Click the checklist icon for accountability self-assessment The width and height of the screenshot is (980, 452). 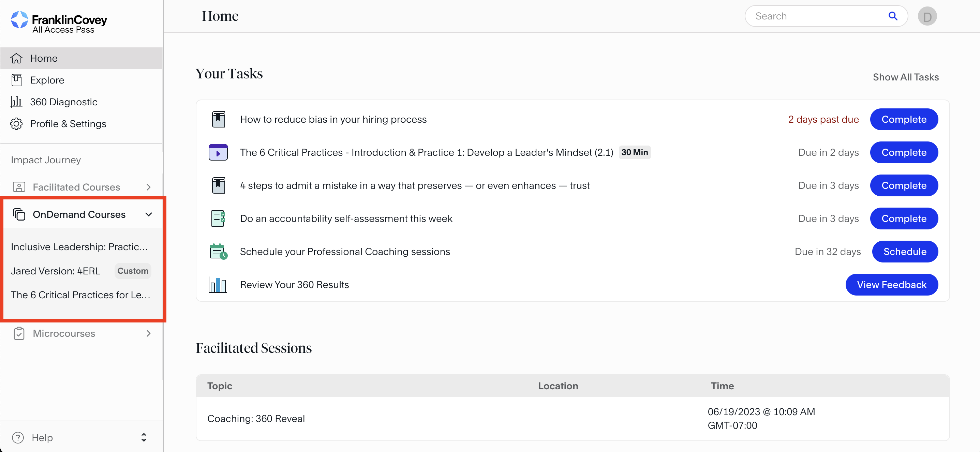click(218, 219)
